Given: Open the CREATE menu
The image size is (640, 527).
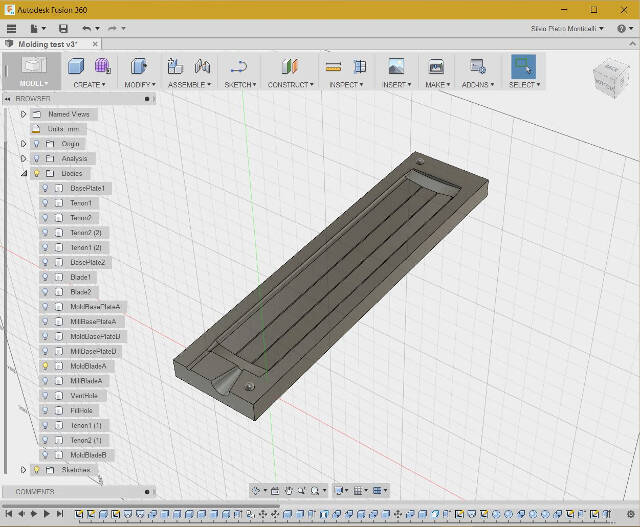Looking at the screenshot, I should click(89, 84).
